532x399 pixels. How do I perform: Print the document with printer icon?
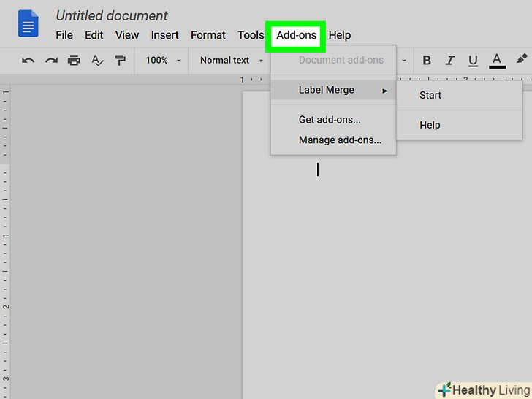click(74, 61)
